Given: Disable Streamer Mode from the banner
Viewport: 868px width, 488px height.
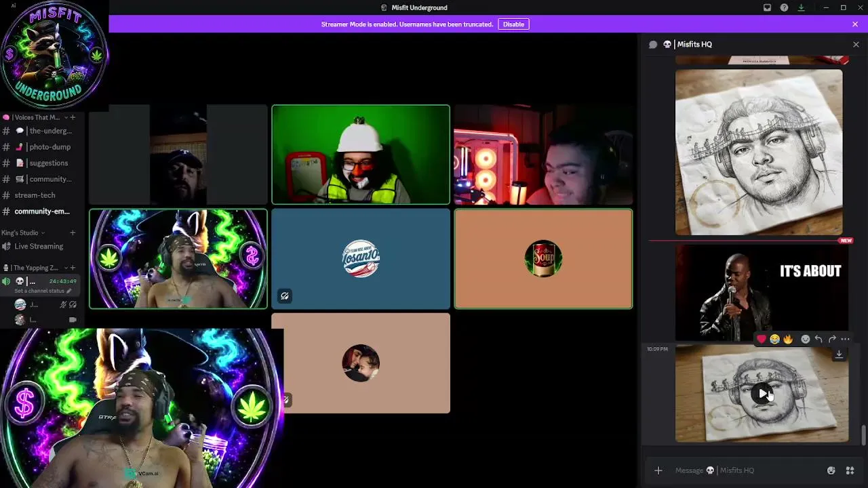Looking at the screenshot, I should coord(513,24).
